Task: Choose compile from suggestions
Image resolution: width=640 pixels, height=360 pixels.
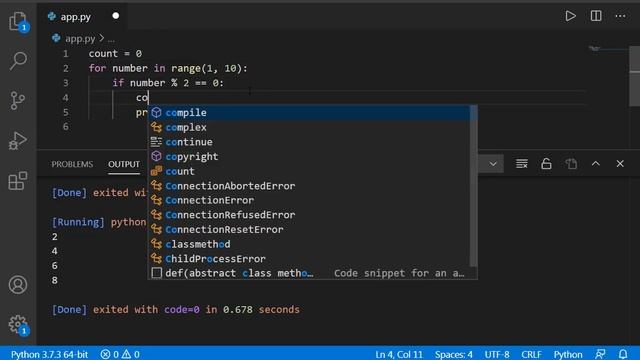Action: pos(309,113)
